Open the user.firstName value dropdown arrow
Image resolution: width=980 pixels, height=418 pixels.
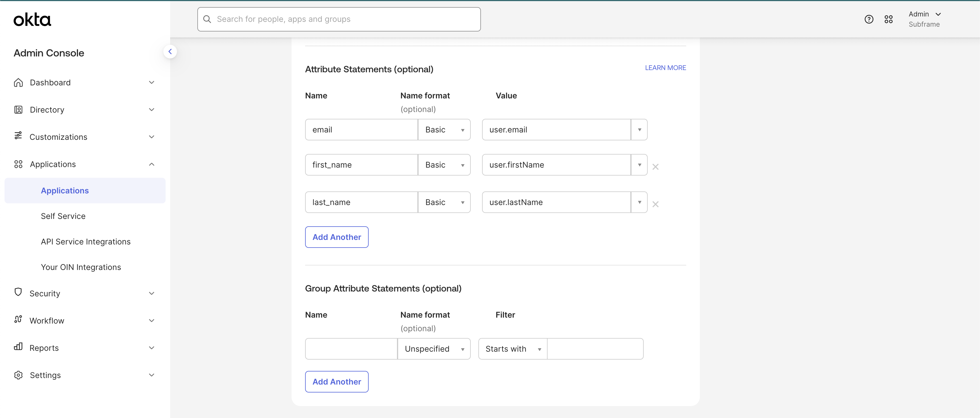639,165
